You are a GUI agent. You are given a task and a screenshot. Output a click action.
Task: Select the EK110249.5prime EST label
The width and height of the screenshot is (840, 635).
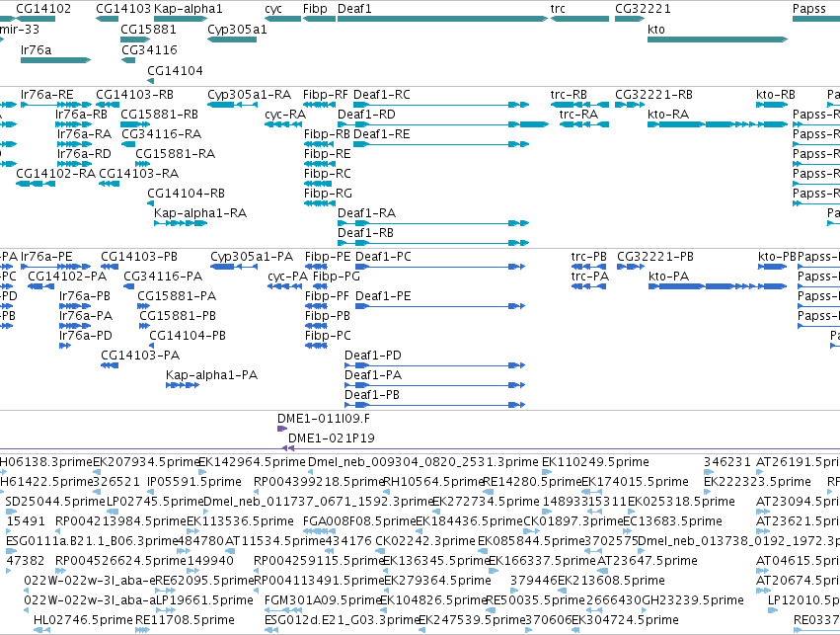pos(595,462)
